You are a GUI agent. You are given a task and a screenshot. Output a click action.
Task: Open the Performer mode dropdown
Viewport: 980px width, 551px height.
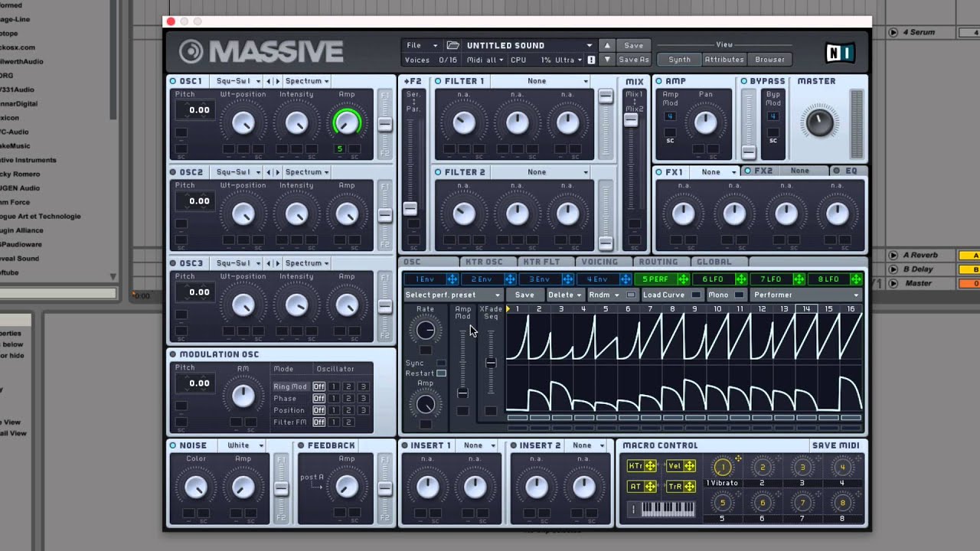[806, 295]
